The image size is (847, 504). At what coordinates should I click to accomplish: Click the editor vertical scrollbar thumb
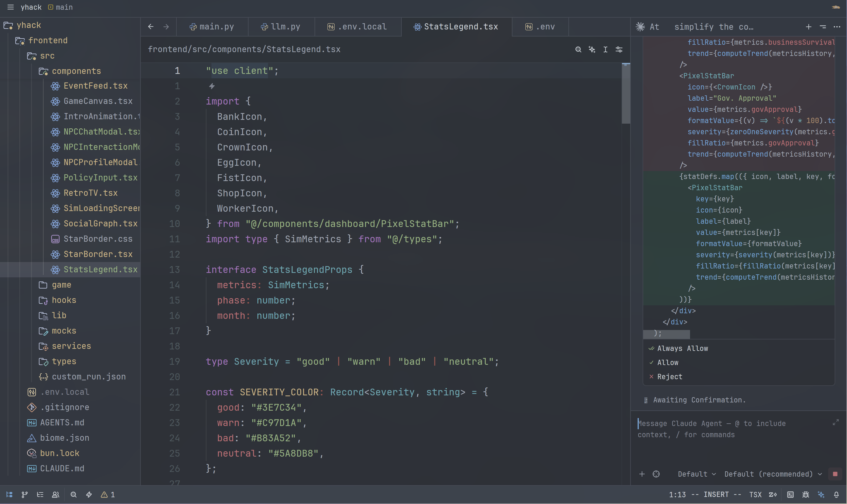tap(626, 94)
